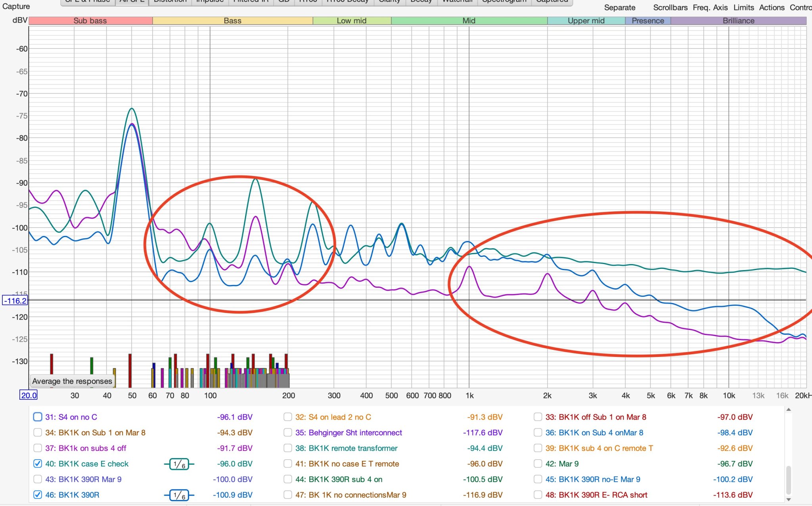Image resolution: width=812 pixels, height=506 pixels.
Task: Uncheck trace 40: BK1K case E check
Action: coord(38,464)
